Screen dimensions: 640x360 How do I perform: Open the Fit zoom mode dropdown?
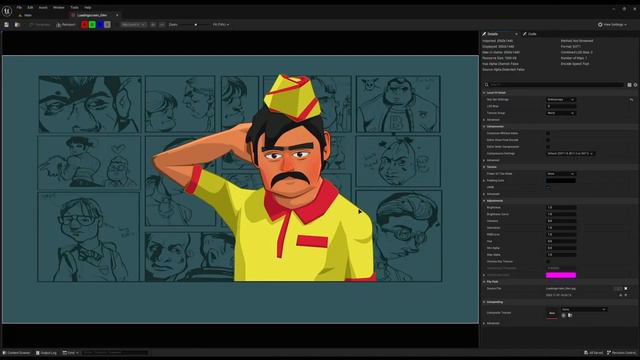221,24
